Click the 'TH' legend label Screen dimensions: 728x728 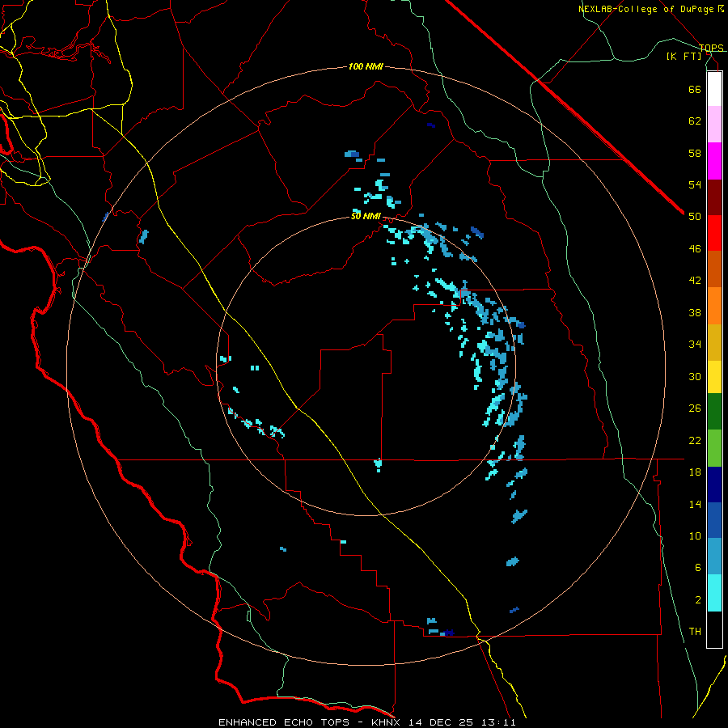click(695, 632)
